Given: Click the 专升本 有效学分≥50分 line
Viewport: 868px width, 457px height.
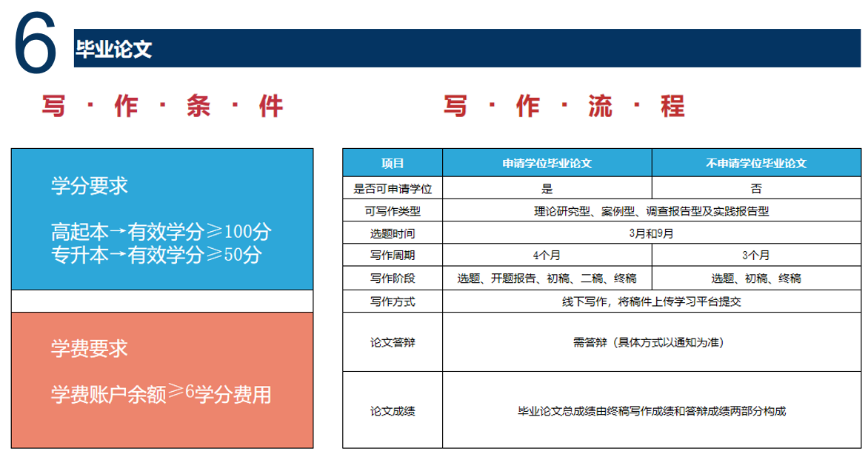Looking at the screenshot, I should point(156,256).
